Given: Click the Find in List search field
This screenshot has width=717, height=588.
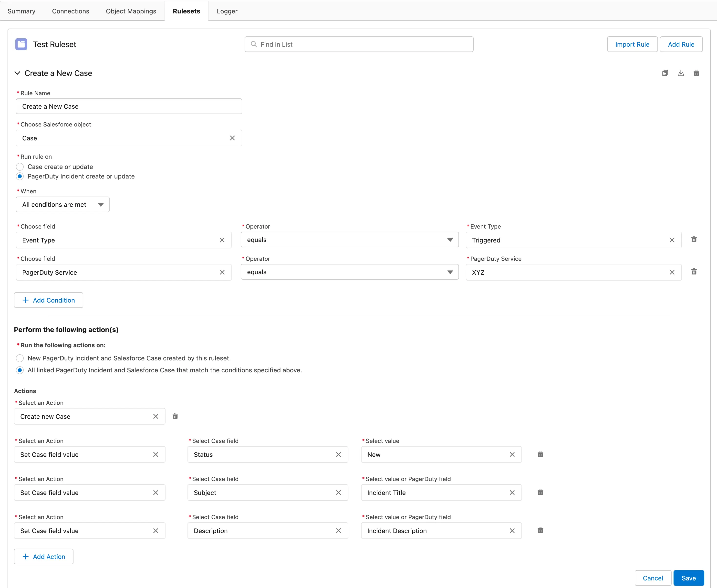Looking at the screenshot, I should [x=359, y=44].
